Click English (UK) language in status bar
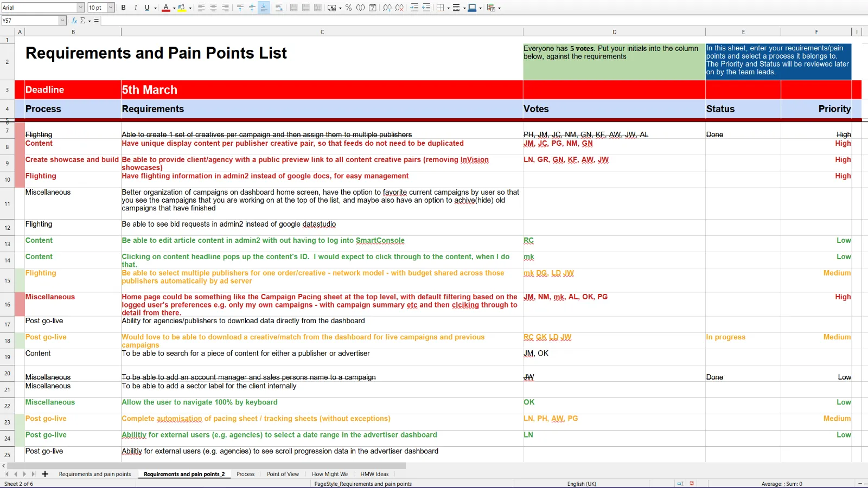Screen dimensions: 868x488 point(582,484)
